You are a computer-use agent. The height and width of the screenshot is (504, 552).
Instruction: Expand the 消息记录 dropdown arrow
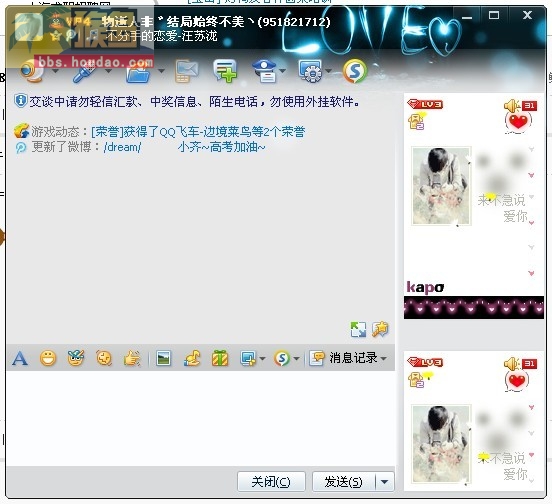click(383, 359)
